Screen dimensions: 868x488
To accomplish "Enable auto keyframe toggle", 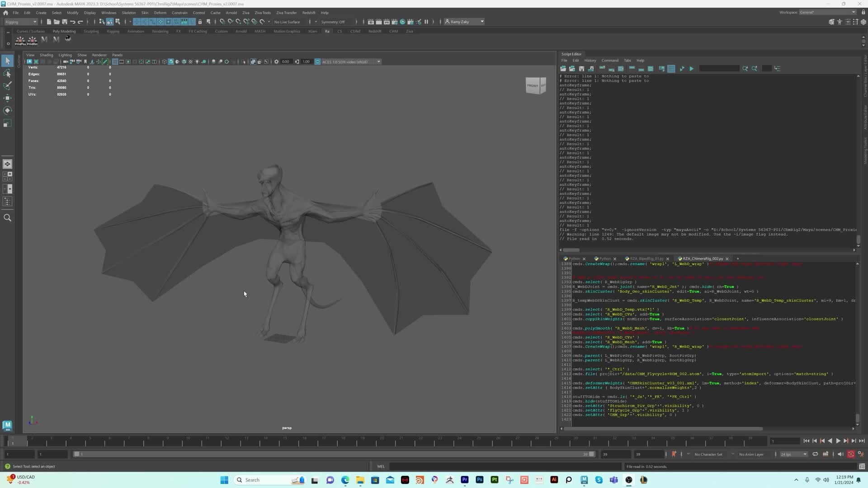I will click(x=851, y=454).
